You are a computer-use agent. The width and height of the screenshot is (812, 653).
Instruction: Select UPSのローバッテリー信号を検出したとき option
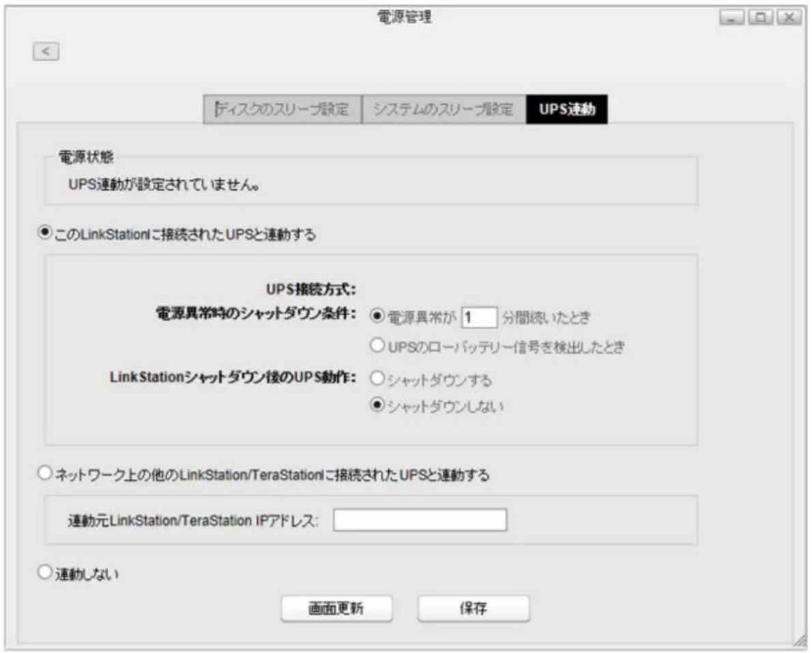coord(377,345)
